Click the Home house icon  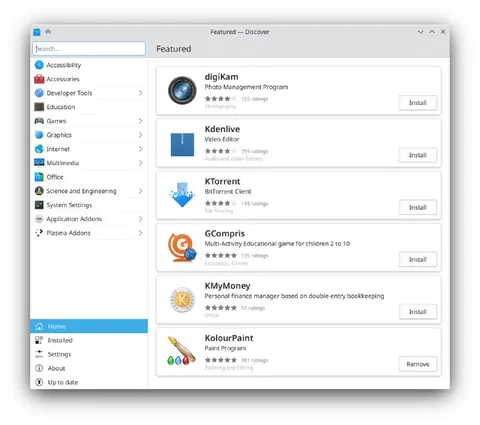click(x=39, y=326)
